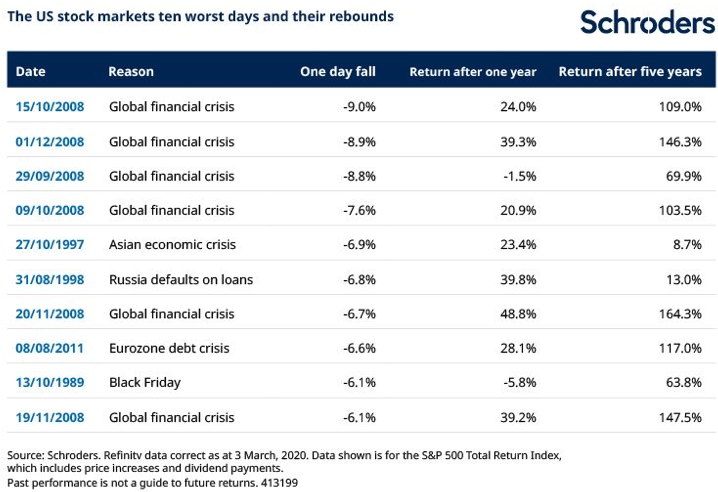Click the chart title about ten worst days
Screen dimensions: 718x492
[201, 16]
